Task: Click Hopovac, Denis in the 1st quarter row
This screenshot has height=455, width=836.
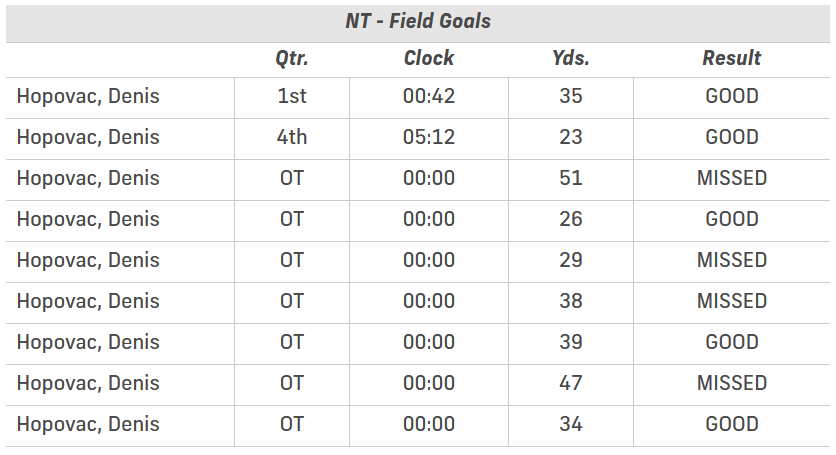Action: [x=88, y=97]
